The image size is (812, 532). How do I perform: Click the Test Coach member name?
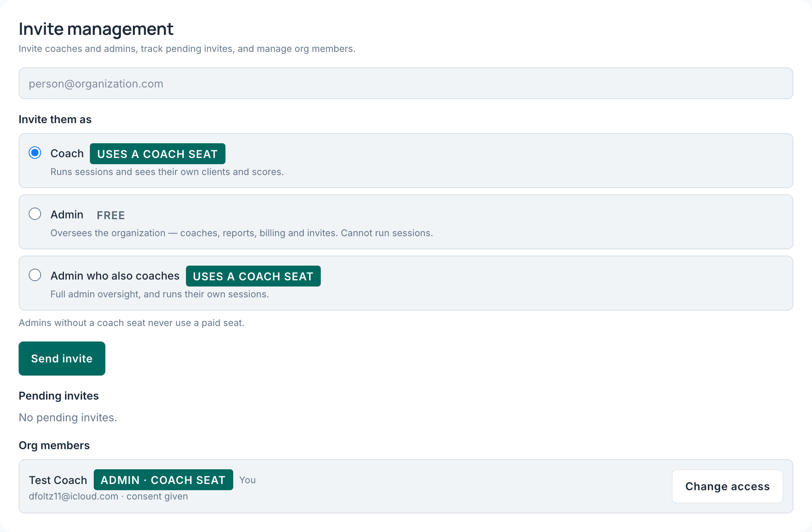58,480
